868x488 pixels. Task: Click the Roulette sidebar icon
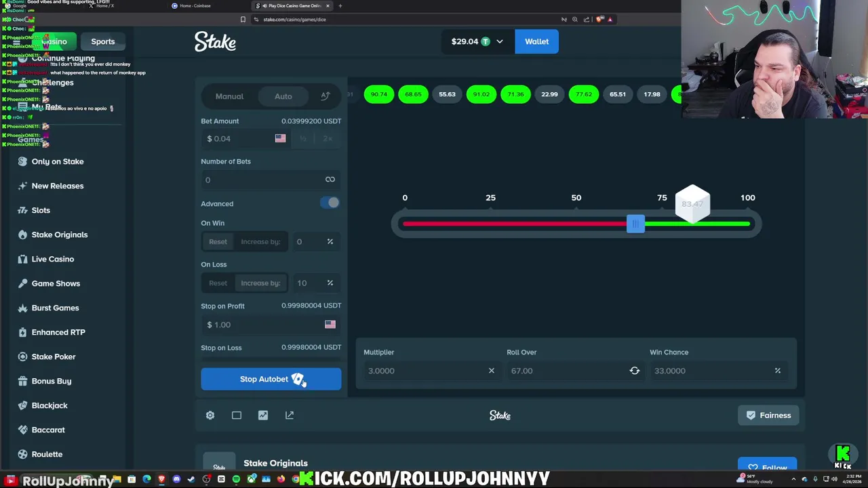[x=22, y=454]
